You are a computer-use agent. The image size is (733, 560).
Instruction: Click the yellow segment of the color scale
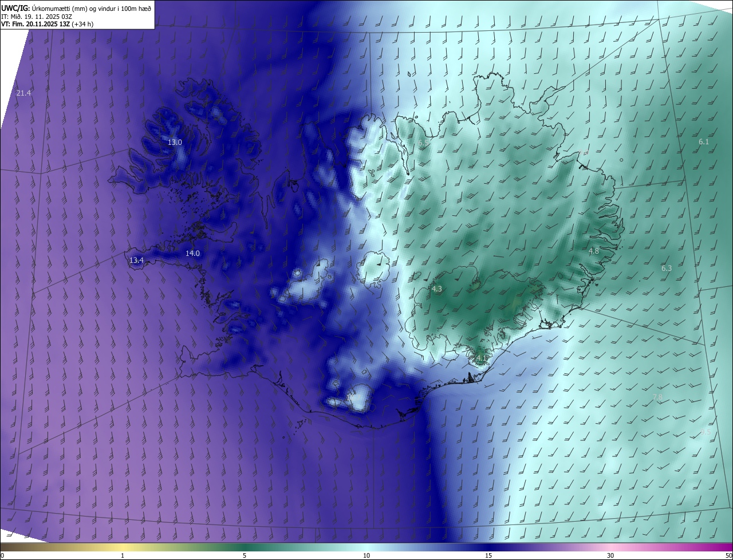point(123,547)
